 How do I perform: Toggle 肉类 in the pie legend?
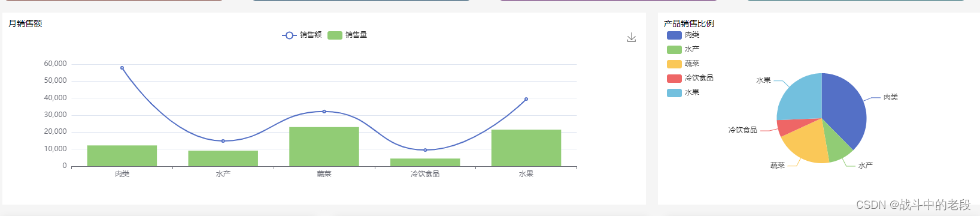(683, 35)
